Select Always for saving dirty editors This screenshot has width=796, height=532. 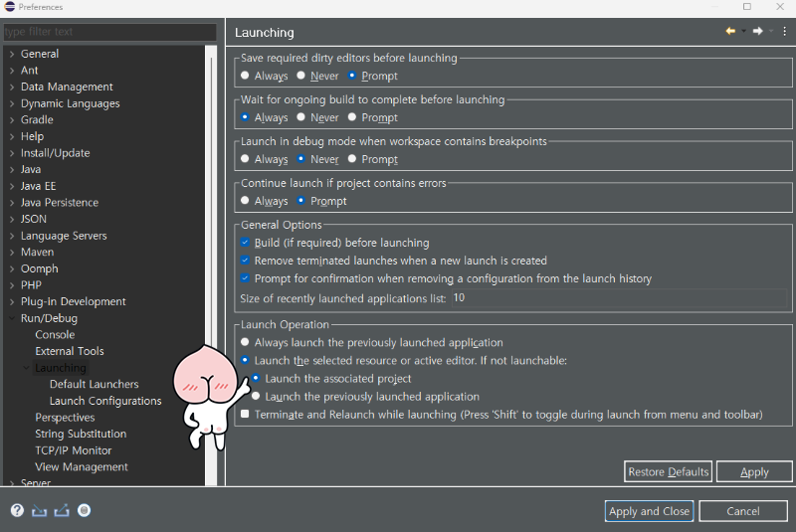(245, 76)
